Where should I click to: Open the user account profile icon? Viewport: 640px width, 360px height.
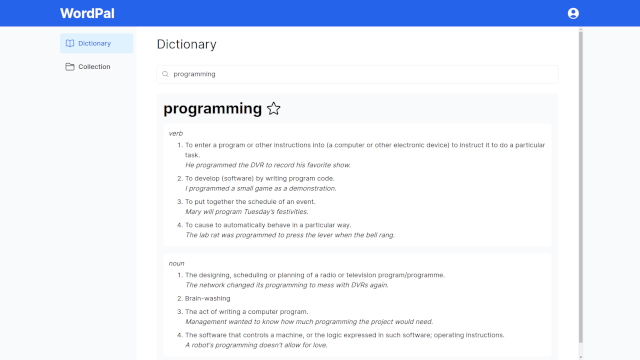click(x=573, y=13)
